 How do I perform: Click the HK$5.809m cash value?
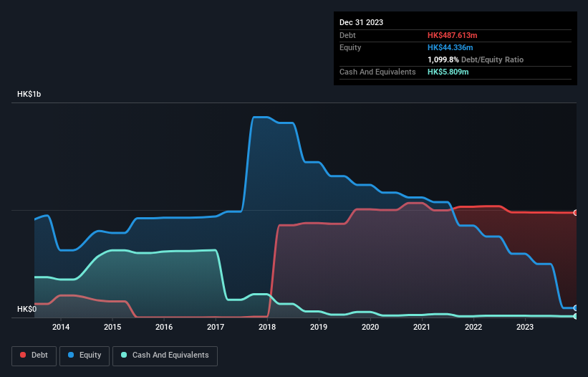pos(448,72)
